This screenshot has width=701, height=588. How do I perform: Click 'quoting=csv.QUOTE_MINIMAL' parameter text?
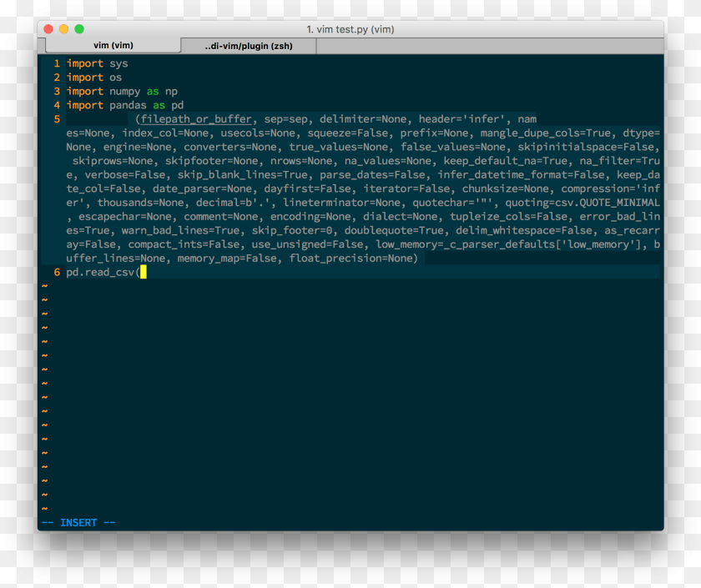[582, 203]
